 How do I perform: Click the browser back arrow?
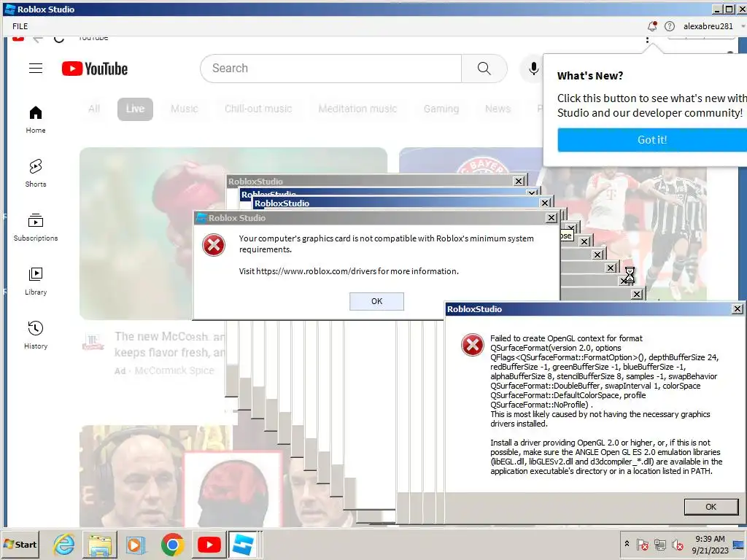pyautogui.click(x=38, y=39)
